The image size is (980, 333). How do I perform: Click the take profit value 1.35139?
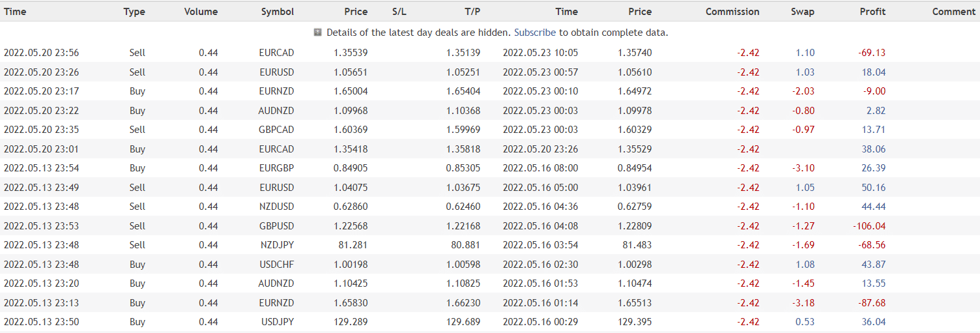tap(463, 53)
